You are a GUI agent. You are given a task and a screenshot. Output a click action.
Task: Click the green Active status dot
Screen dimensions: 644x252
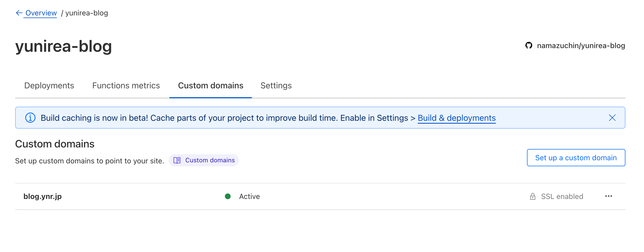coord(228,196)
